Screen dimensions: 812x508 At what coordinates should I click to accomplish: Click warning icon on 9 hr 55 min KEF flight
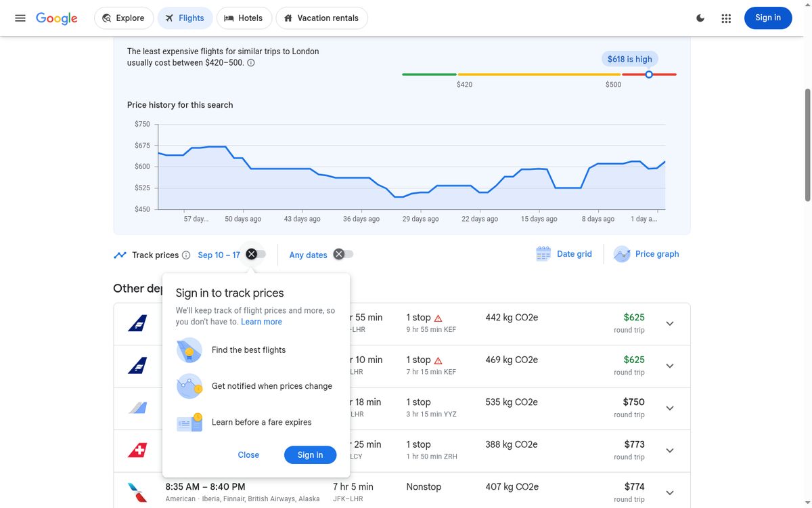click(x=438, y=318)
